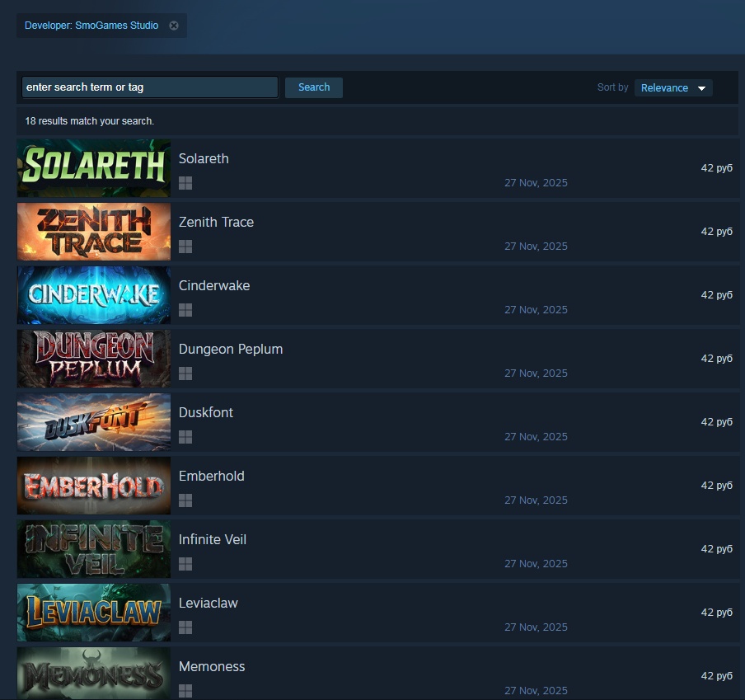Select the Solareth title link
745x700 pixels.
(x=204, y=159)
